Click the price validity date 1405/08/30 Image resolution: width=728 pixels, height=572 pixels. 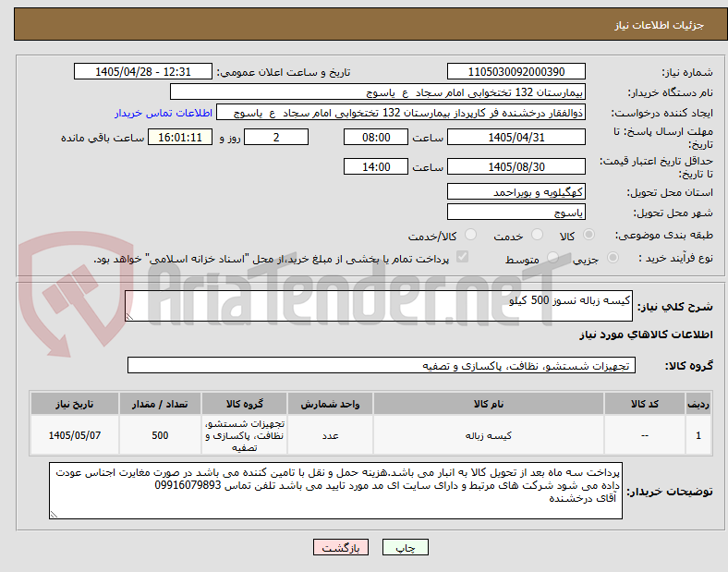516,166
